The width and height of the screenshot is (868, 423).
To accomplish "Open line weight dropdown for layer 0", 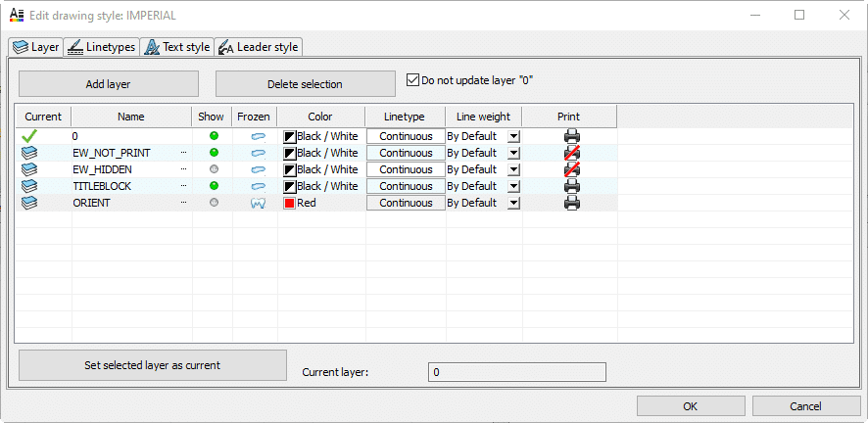I will pyautogui.click(x=513, y=136).
